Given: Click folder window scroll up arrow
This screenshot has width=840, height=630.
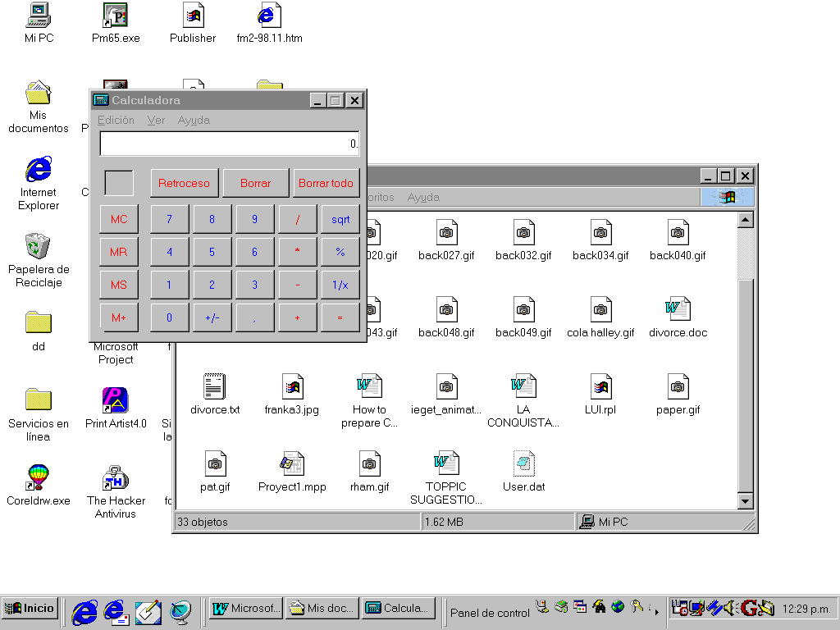Looking at the screenshot, I should click(745, 220).
